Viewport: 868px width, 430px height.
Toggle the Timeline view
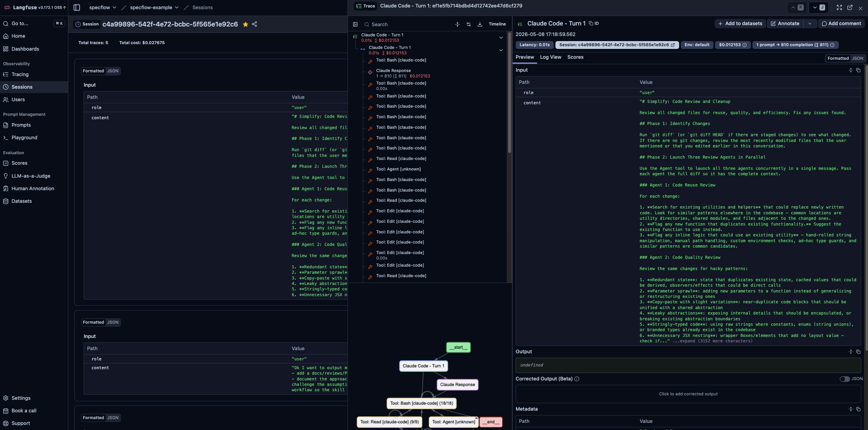click(x=497, y=24)
